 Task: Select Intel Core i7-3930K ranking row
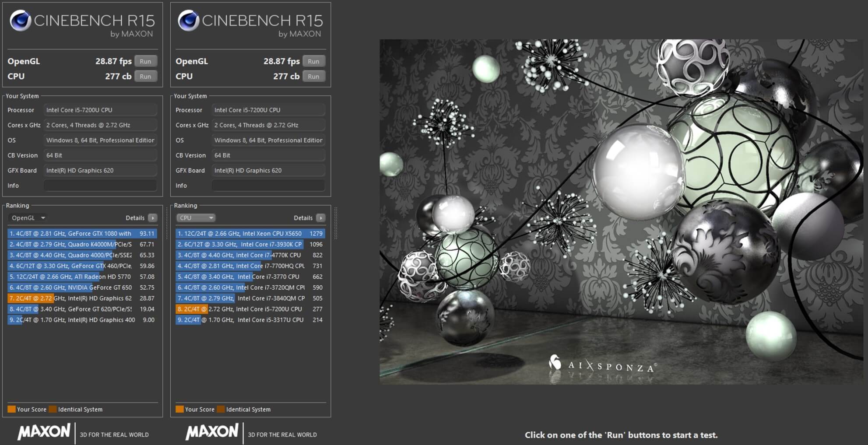250,245
